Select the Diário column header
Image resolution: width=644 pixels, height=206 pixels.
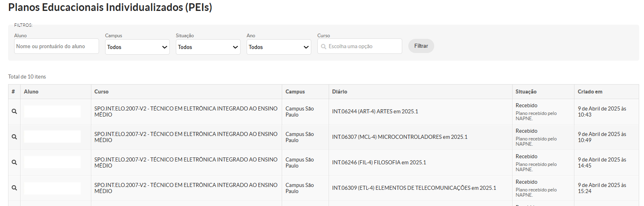pyautogui.click(x=340, y=92)
